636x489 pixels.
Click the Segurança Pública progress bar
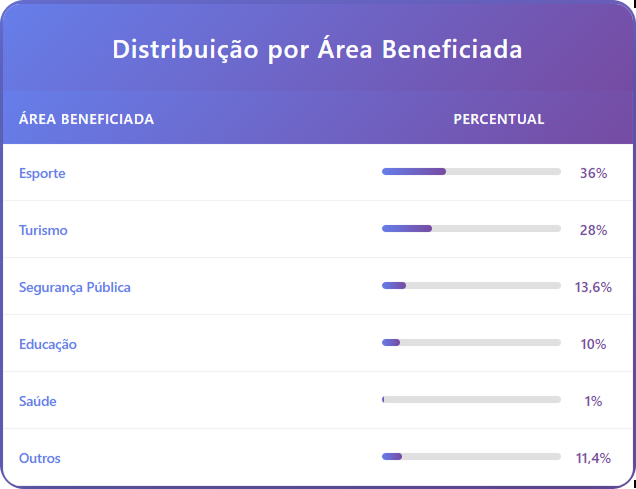click(x=471, y=286)
